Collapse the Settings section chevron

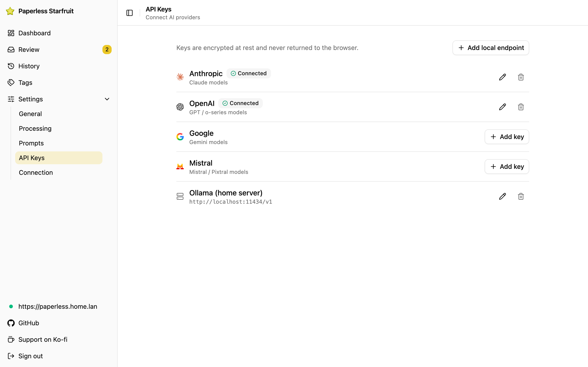point(107,99)
